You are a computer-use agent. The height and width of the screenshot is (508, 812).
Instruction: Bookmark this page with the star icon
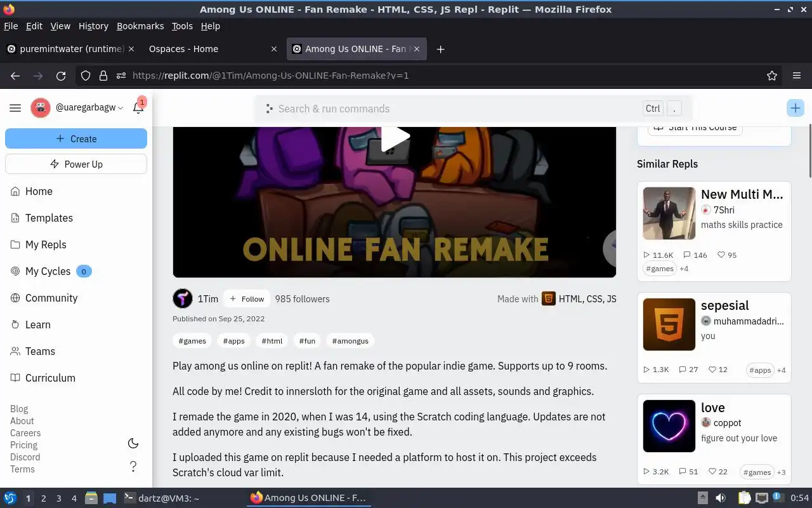click(x=772, y=76)
